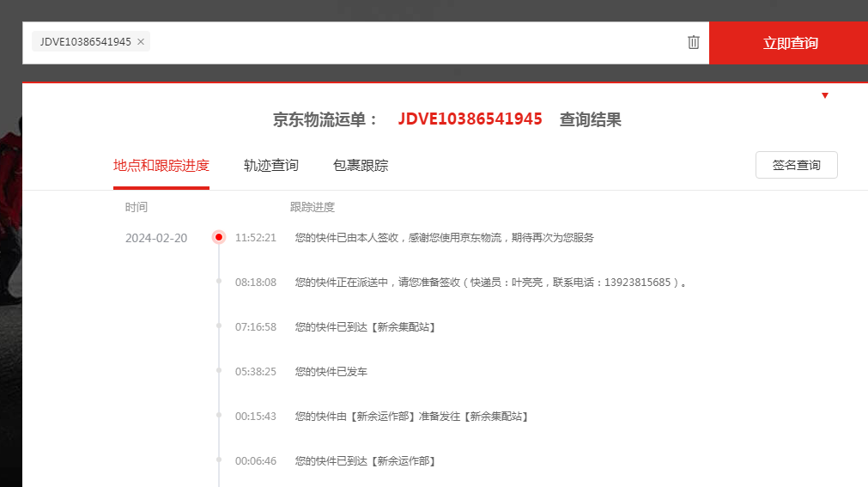Viewport: 868px width, 487px height.
Task: Switch to the 地点和跟踪进度 tab
Action: pos(161,166)
